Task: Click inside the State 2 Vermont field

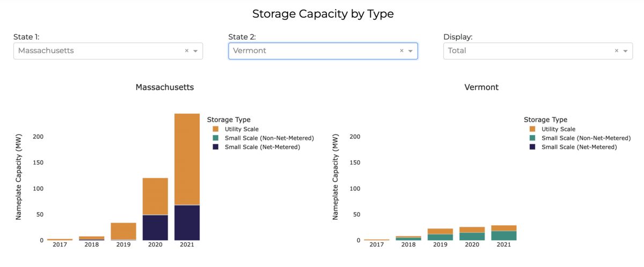Action: click(311, 51)
